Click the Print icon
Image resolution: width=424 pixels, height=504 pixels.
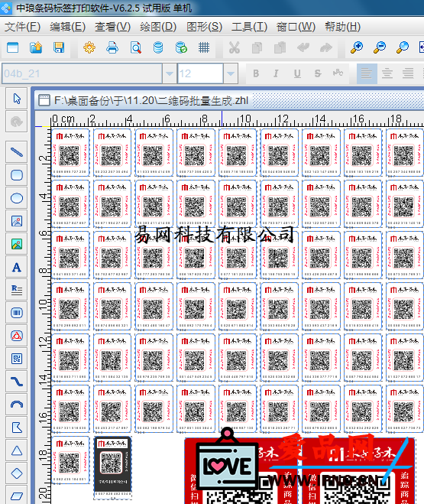click(112, 47)
